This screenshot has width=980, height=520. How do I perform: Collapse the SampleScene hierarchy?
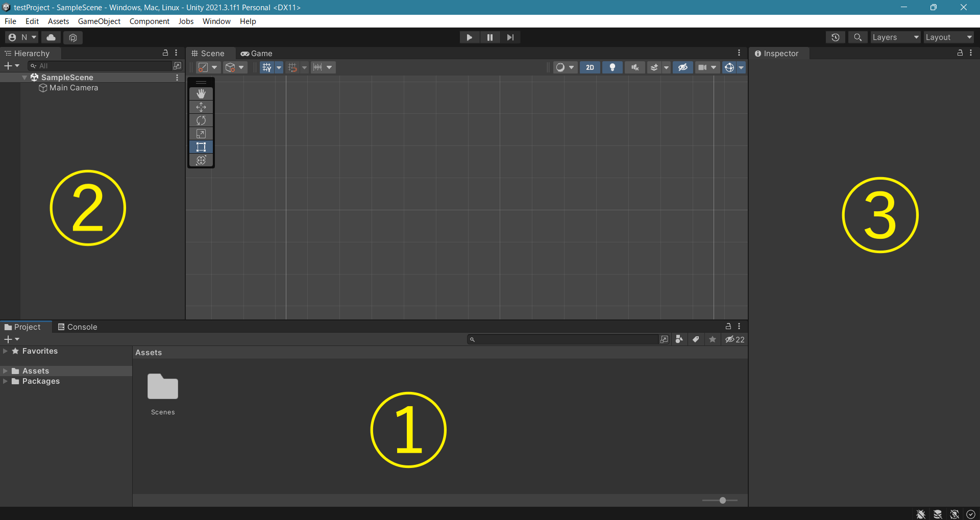(x=24, y=78)
